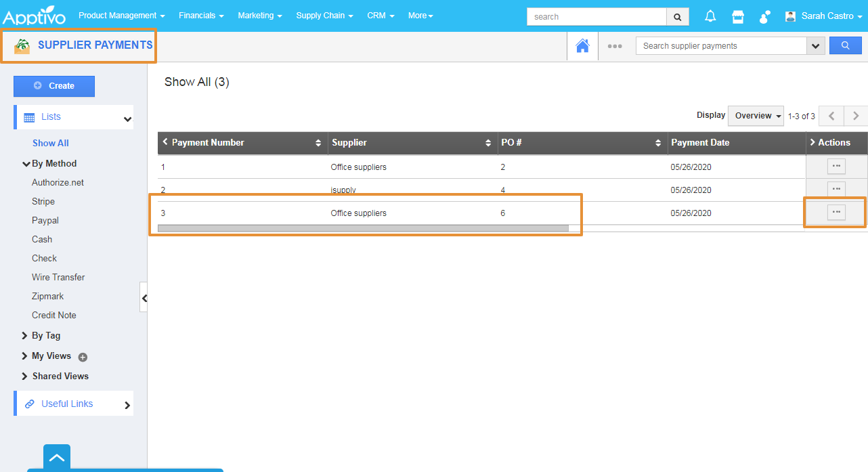Click the top search input field
The image size is (868, 472).
596,16
